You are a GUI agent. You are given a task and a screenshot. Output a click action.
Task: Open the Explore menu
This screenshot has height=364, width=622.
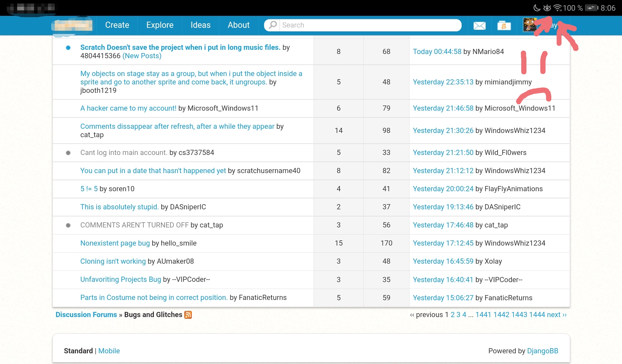click(x=159, y=25)
